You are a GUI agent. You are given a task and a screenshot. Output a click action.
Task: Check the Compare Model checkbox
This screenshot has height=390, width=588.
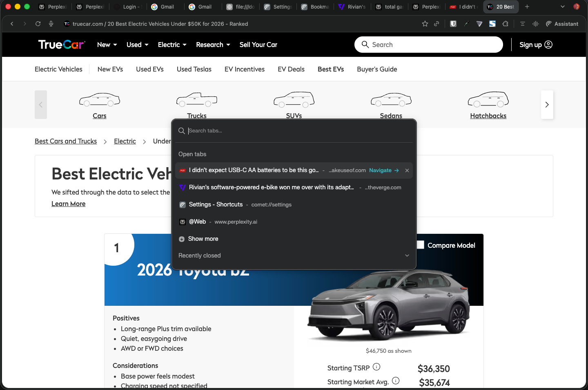tap(420, 245)
